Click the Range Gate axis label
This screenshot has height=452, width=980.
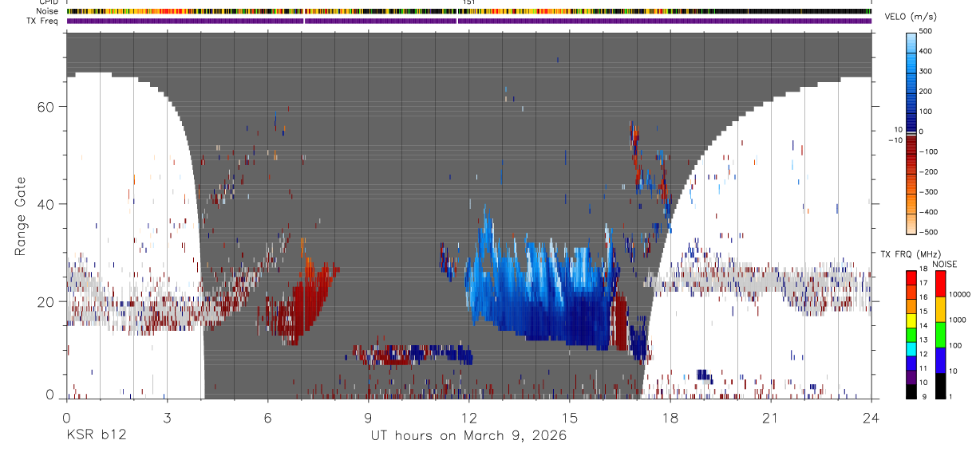point(21,216)
